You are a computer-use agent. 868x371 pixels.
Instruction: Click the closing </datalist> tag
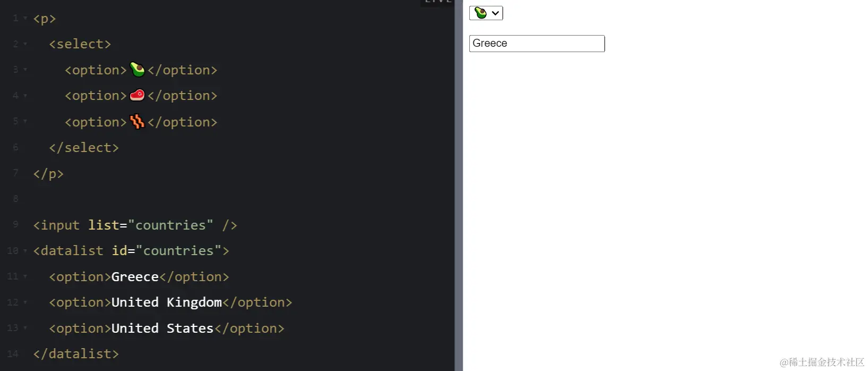click(76, 354)
